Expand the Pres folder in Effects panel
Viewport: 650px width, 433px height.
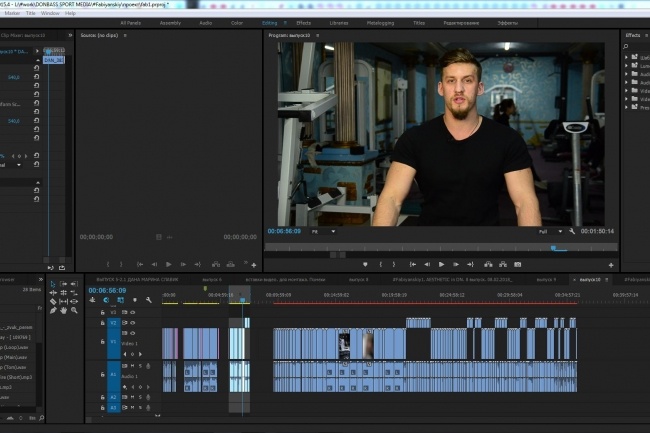[x=626, y=107]
